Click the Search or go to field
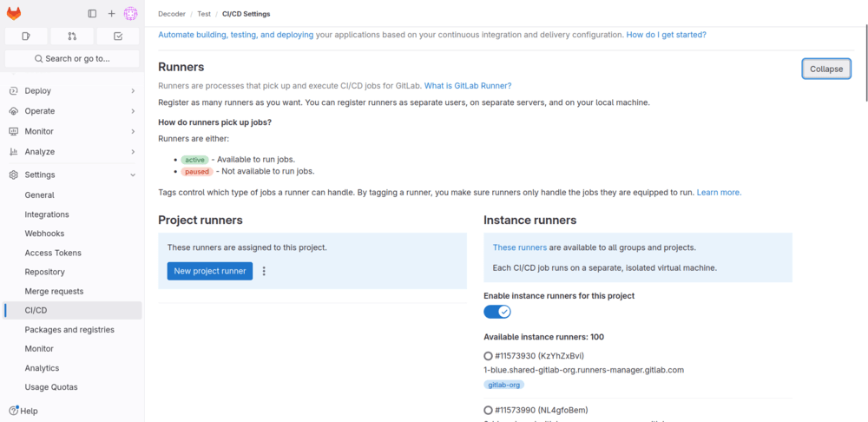Screen dimensions: 868x422 coord(72,59)
